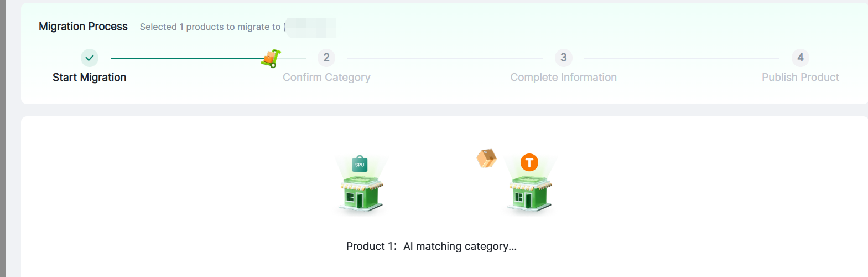Select the step 2 number circle
The image size is (868, 277).
coord(326,58)
